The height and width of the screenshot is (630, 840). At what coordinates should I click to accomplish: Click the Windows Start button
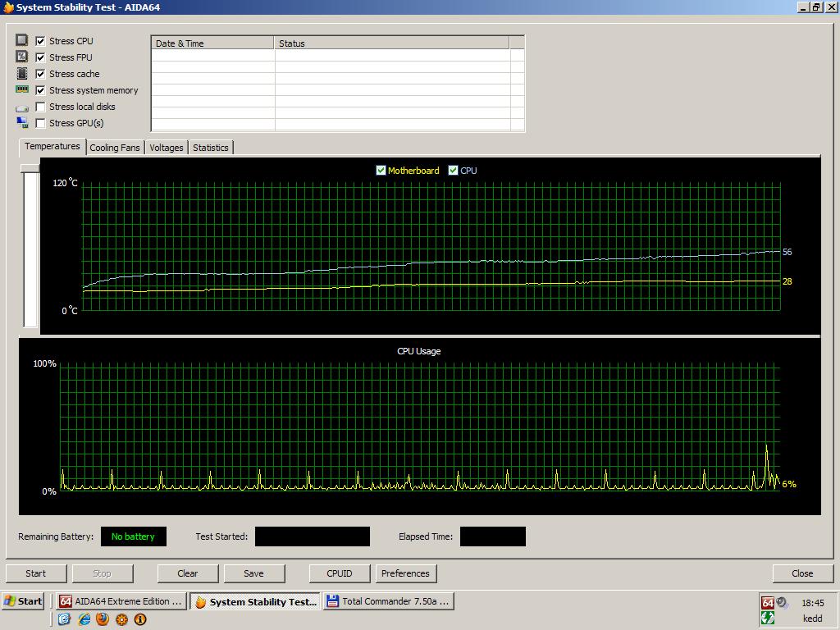tap(23, 601)
